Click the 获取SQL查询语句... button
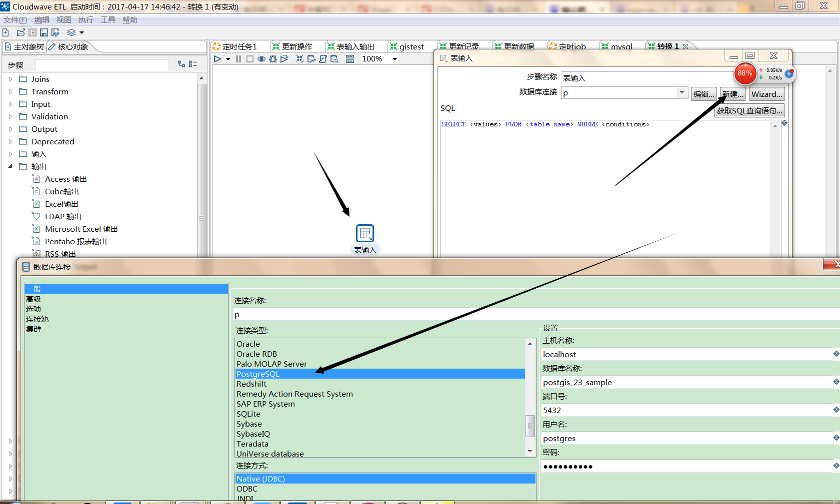The height and width of the screenshot is (504, 840). pos(749,110)
